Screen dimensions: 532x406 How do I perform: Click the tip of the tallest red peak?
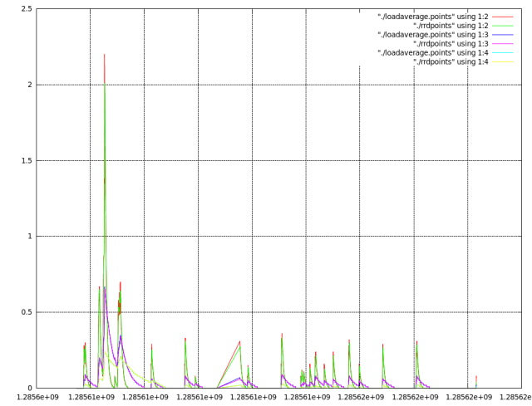tap(104, 55)
